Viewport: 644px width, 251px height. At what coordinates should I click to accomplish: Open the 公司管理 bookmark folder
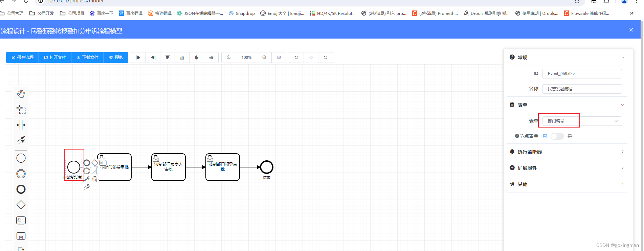12,13
